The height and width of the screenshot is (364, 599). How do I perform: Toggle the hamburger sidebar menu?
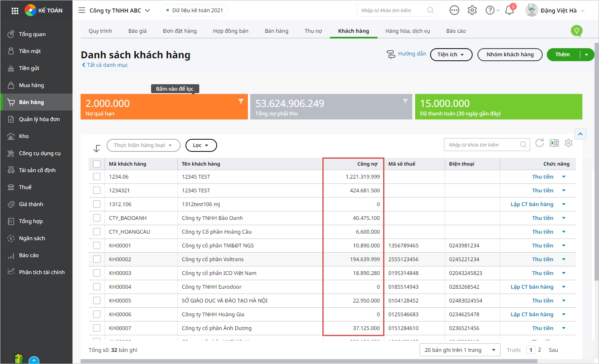point(82,11)
